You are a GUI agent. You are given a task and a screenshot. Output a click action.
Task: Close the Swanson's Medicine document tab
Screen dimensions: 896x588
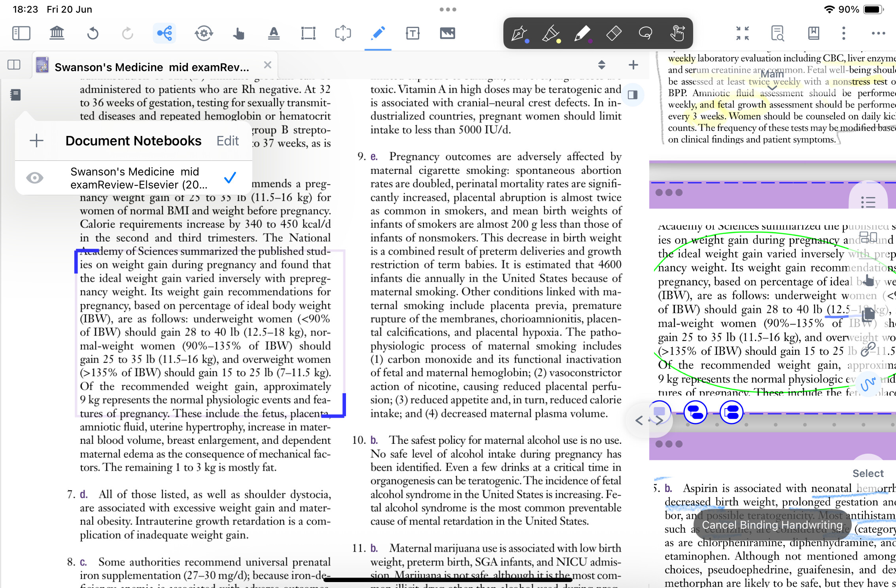coord(268,64)
